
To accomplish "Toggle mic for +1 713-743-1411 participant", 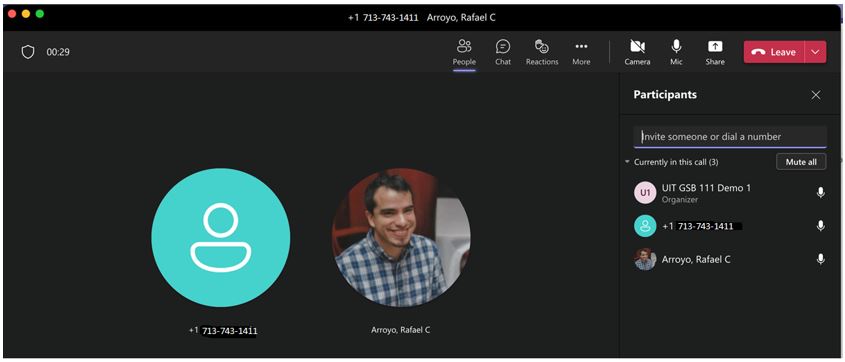I will [820, 226].
